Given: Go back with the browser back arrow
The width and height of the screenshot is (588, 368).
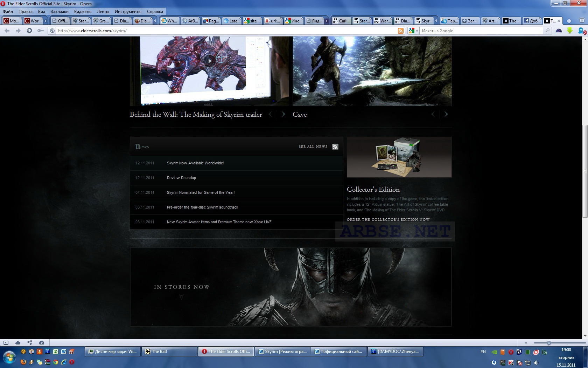Looking at the screenshot, I should tap(7, 31).
